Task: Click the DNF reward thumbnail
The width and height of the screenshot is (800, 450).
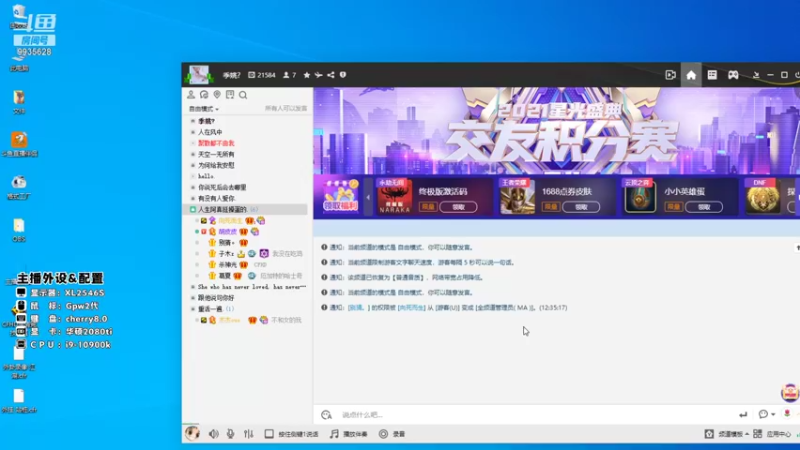Action: (762, 197)
